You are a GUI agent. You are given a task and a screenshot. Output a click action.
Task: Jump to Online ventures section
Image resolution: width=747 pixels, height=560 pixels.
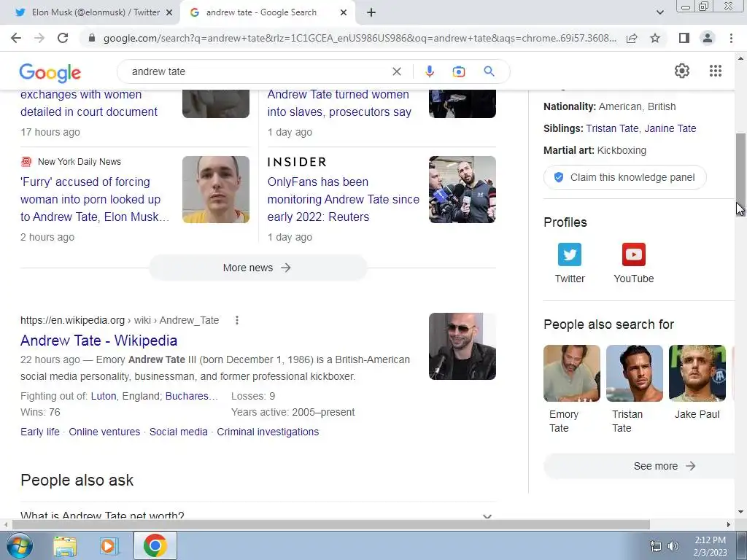click(104, 432)
